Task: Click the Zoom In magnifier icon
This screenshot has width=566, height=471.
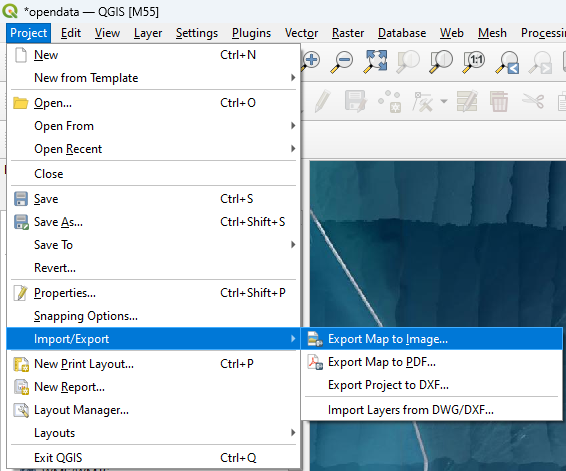Action: 311,61
